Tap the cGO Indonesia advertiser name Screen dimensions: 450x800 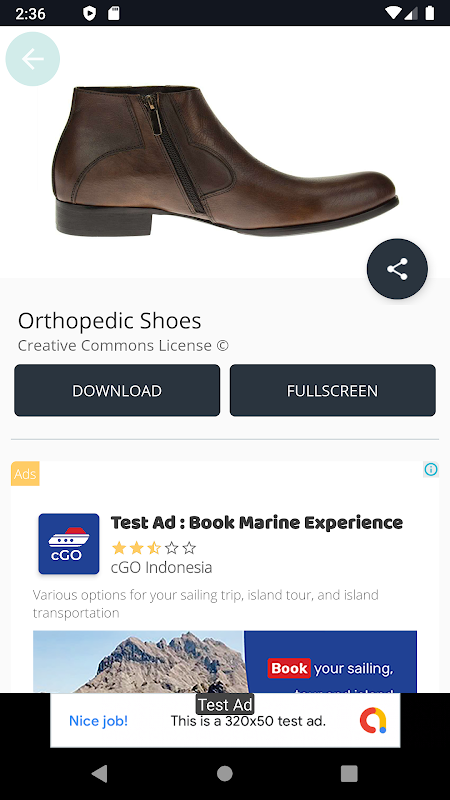coord(161,567)
